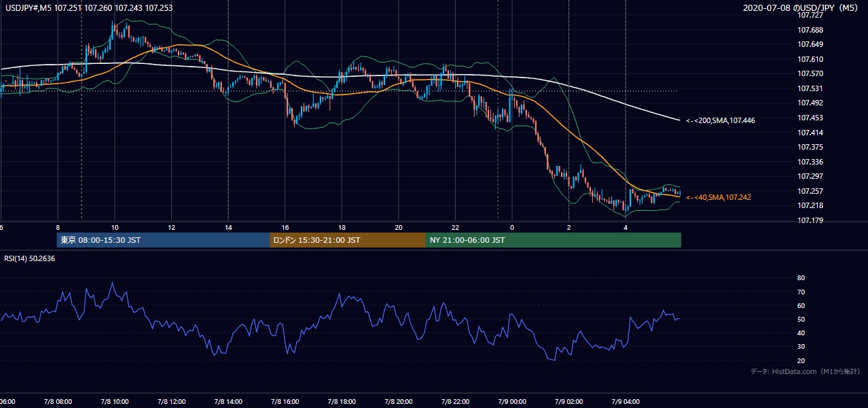This screenshot has height=408, width=868.
Task: Click price level 107.688 on the axis
Action: pyautogui.click(x=810, y=30)
